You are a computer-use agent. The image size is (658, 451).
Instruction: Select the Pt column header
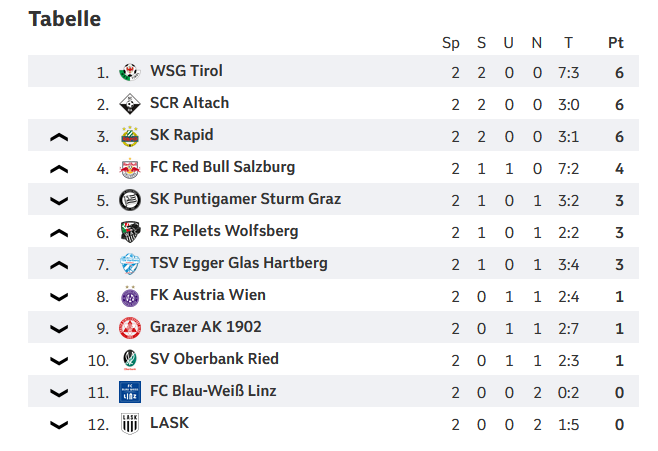click(616, 43)
